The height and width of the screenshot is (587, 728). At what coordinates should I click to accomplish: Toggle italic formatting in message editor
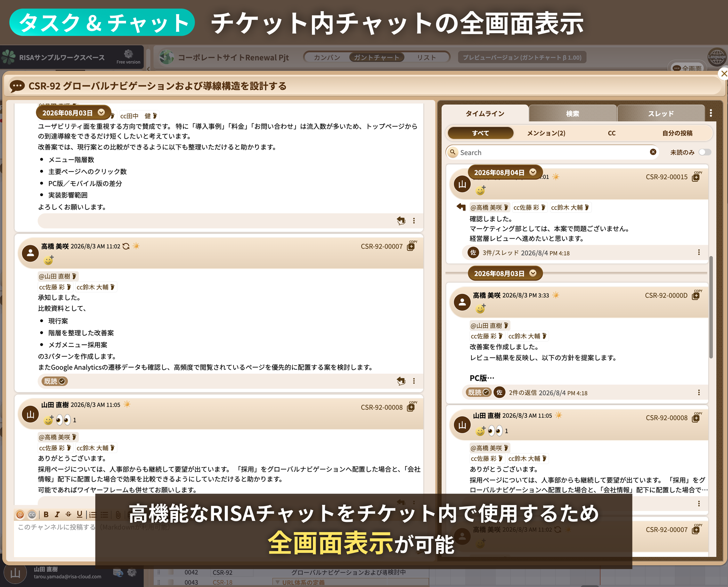click(x=57, y=515)
